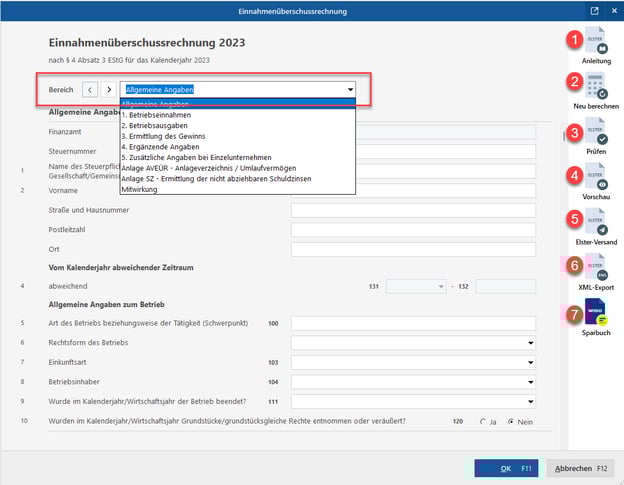Start Elster-Versand submission
The width and height of the screenshot is (624, 485).
[x=597, y=222]
